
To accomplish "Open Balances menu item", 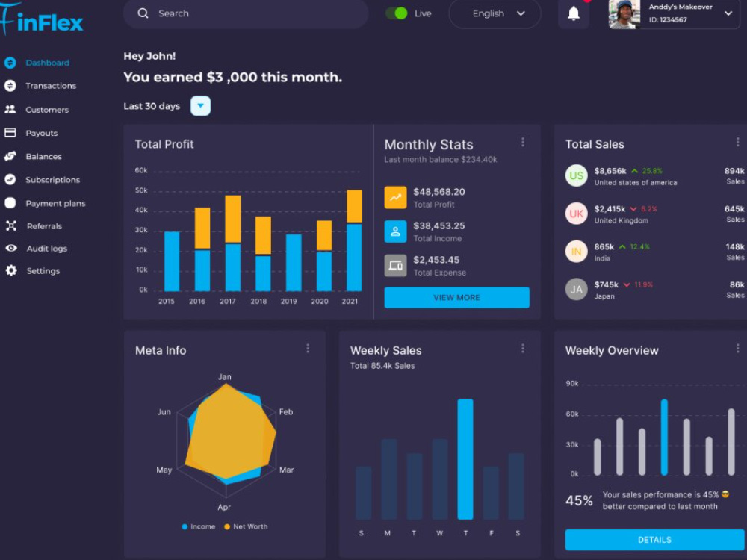I will pyautogui.click(x=43, y=156).
